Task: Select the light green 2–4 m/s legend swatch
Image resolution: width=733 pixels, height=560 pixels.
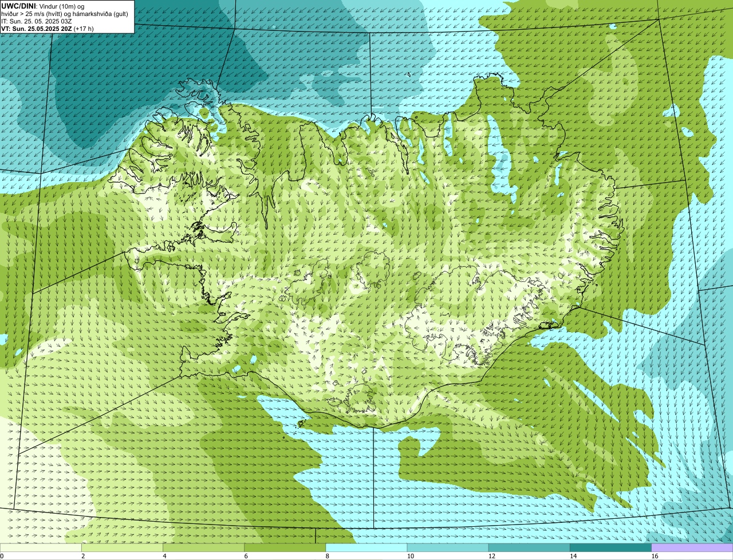Action: pos(122,547)
